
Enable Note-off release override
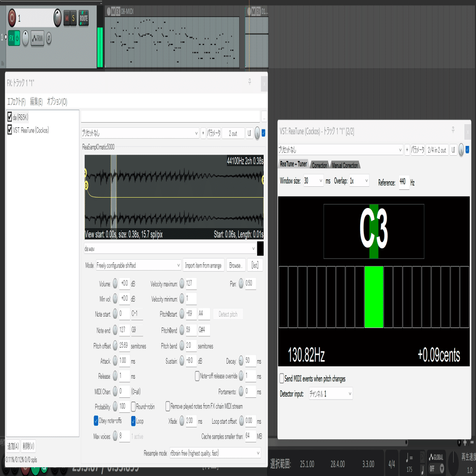click(197, 376)
